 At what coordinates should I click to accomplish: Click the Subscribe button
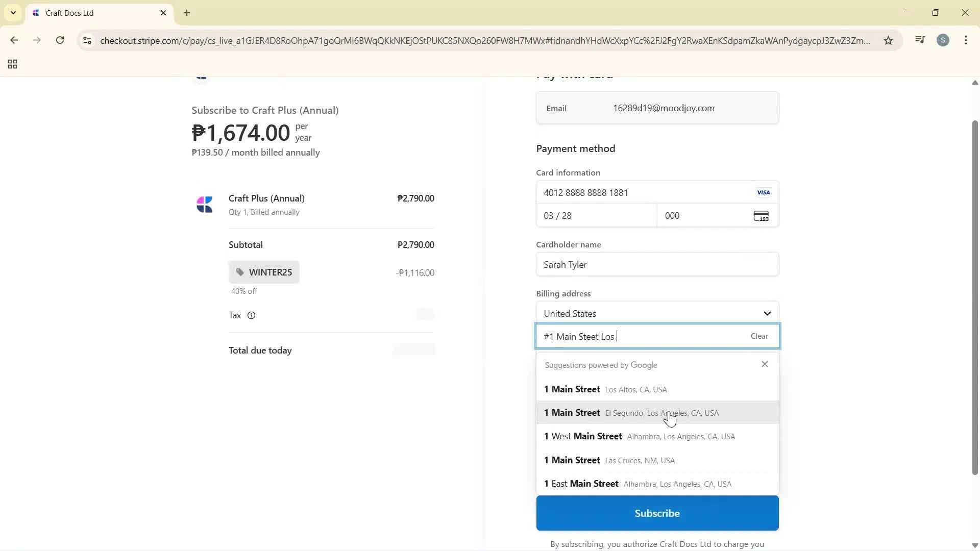pos(657,513)
